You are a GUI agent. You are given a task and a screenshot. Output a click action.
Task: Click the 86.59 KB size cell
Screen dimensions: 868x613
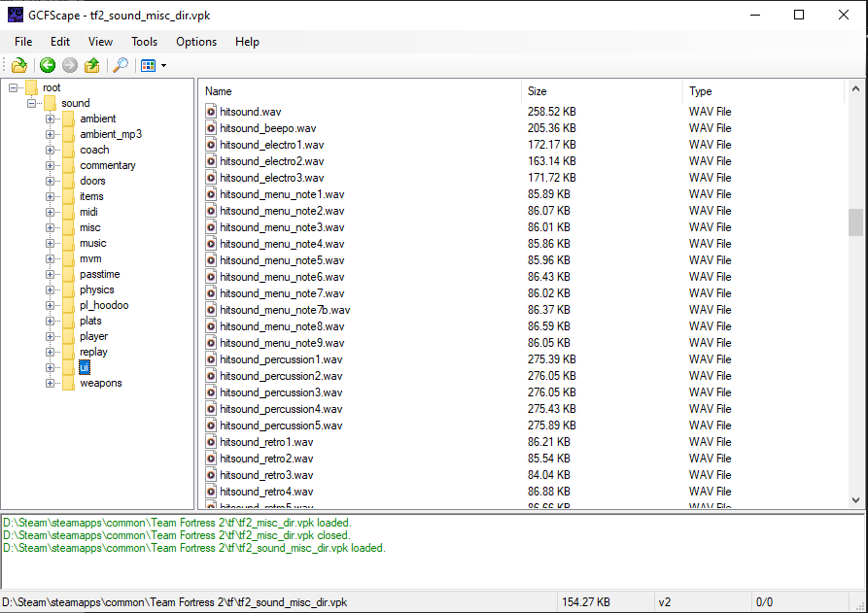[x=548, y=326]
